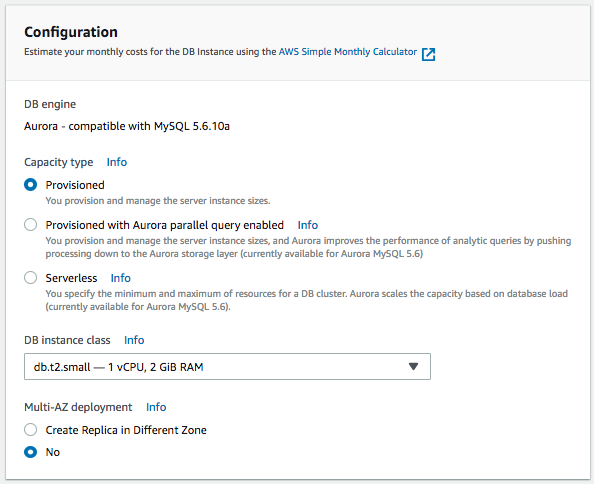This screenshot has width=594, height=484.
Task: Click the Create Replica in Different Zone label
Action: click(126, 430)
